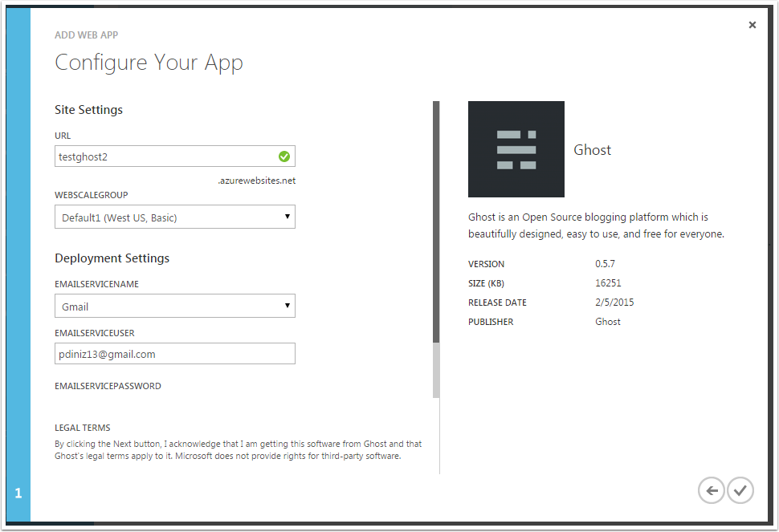
Task: Click the Configure Your App heading
Action: tap(149, 63)
